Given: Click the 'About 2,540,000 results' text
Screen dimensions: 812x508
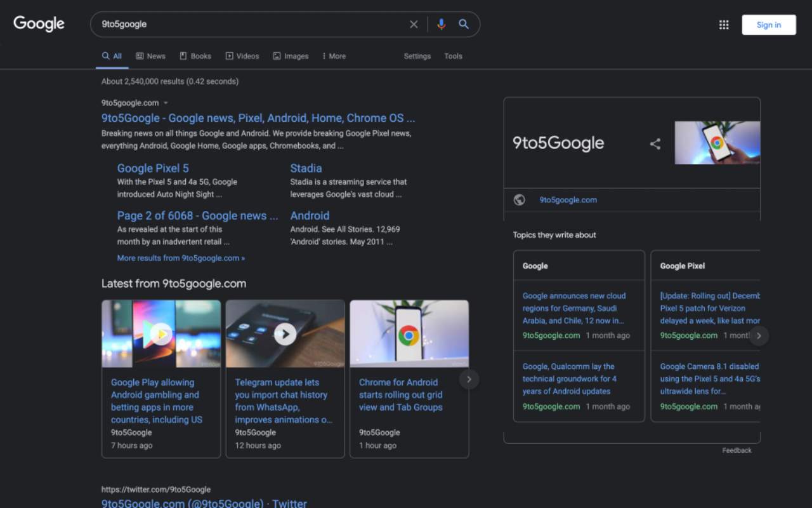Looking at the screenshot, I should (x=170, y=81).
